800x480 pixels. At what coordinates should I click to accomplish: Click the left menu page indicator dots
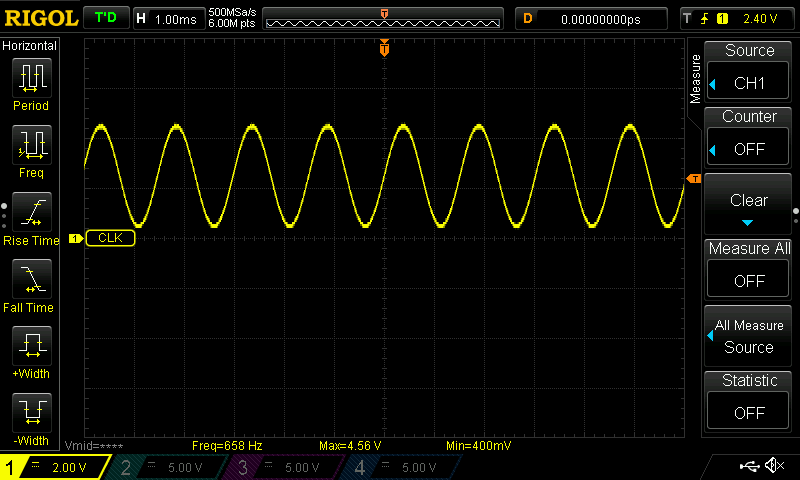click(4, 216)
